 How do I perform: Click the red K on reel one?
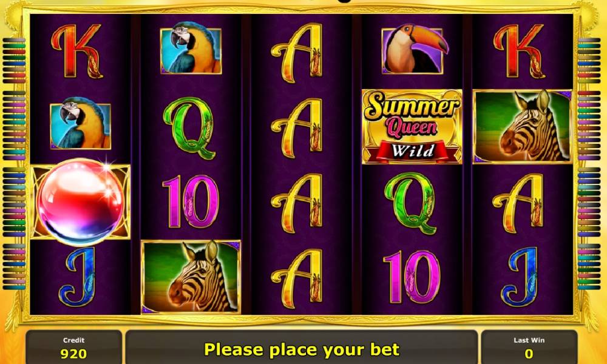[77, 51]
